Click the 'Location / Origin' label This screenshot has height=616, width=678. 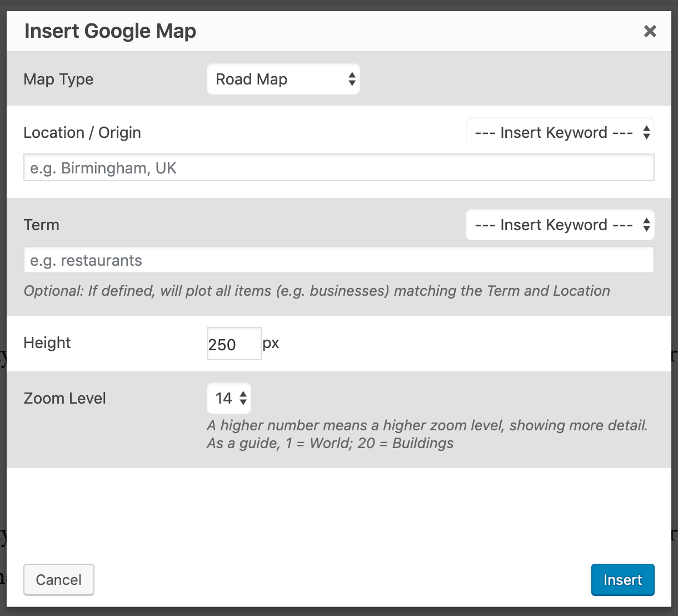[82, 133]
